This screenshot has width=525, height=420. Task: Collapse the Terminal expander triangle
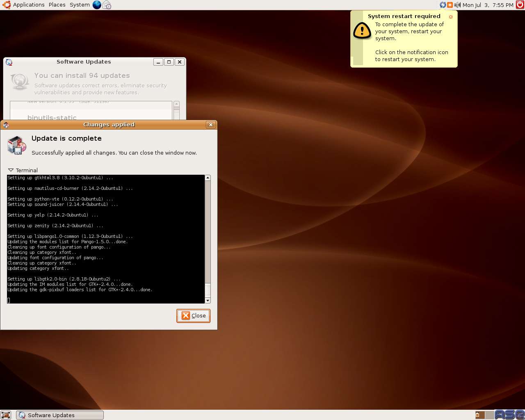click(11, 170)
